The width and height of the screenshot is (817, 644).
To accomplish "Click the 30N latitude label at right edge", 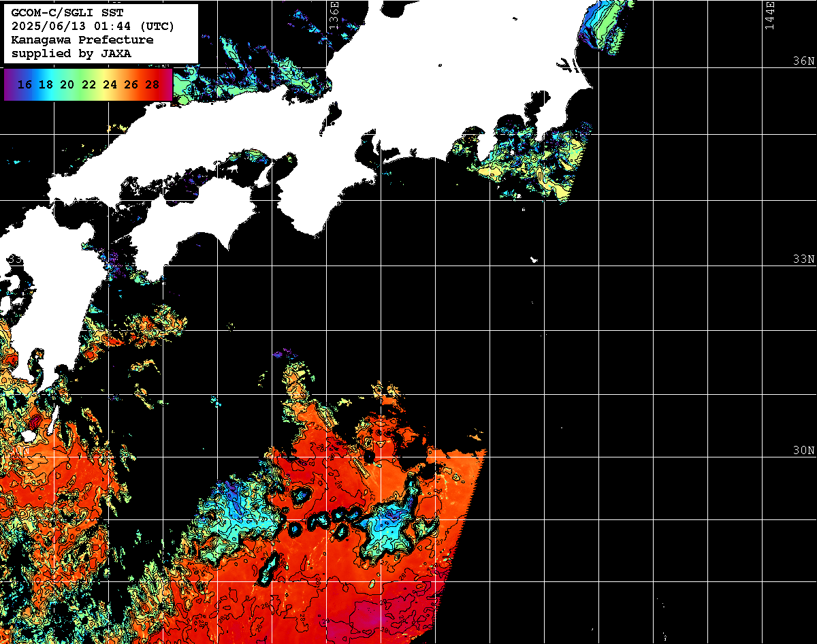I will [x=803, y=451].
